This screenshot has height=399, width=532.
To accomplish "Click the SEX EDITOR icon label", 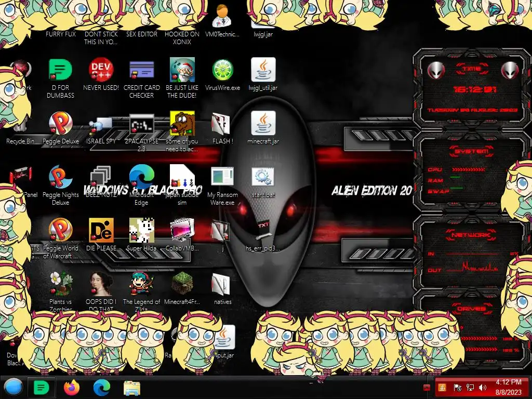I will (141, 34).
